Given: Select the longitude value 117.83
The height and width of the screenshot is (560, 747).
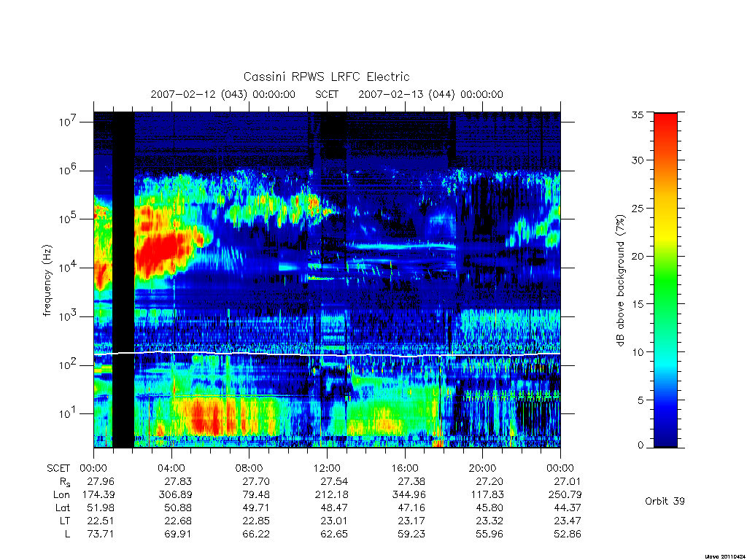Looking at the screenshot, I should (x=487, y=495).
